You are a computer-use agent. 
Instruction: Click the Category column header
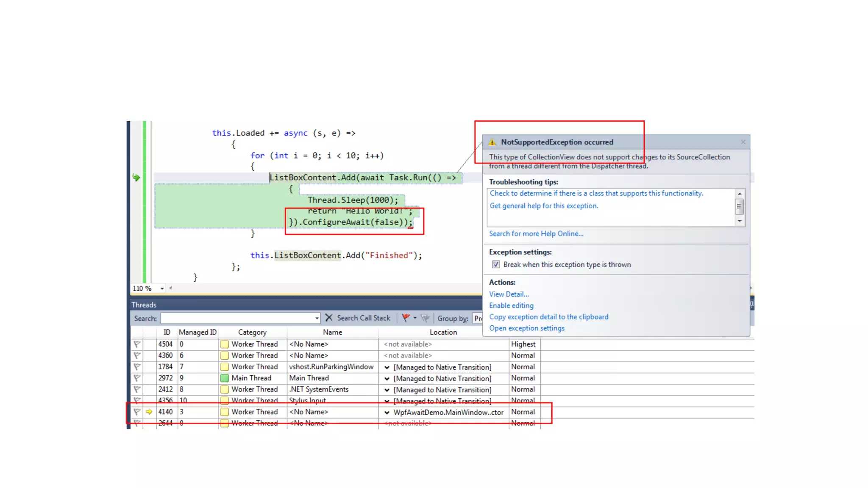[252, 333]
